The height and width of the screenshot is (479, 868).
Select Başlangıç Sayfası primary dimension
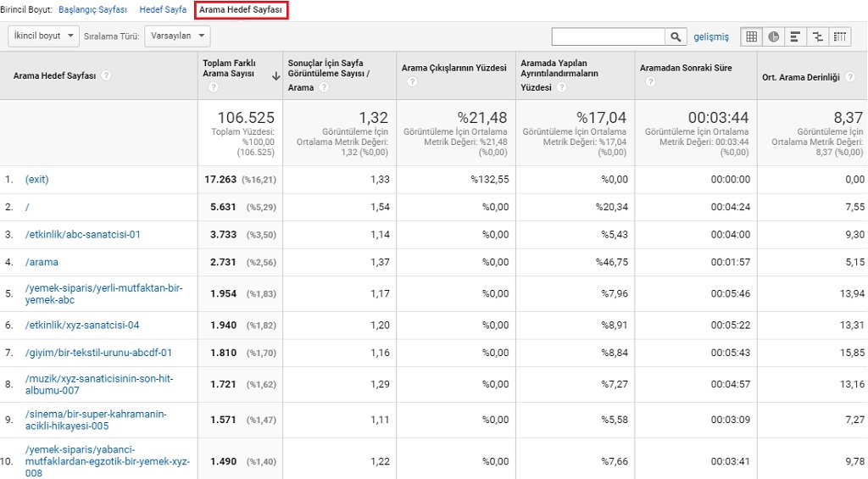pos(92,9)
